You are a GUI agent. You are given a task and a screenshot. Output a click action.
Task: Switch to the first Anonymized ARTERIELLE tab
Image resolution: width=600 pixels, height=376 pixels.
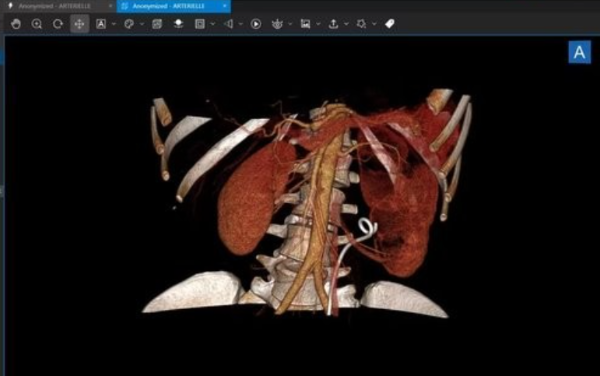pyautogui.click(x=55, y=6)
